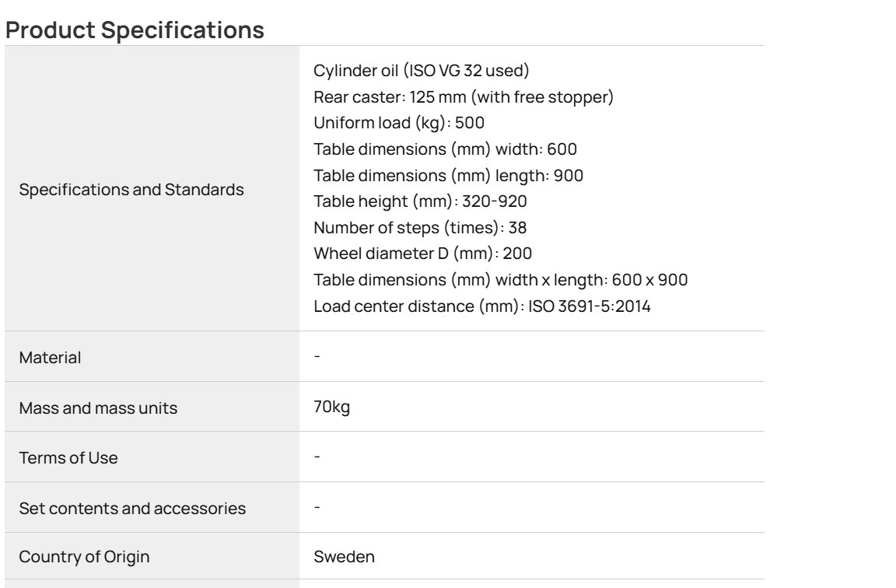Viewport: 896px width, 588px height.
Task: Select the Table height 320-920 line
Action: pyautogui.click(x=420, y=201)
